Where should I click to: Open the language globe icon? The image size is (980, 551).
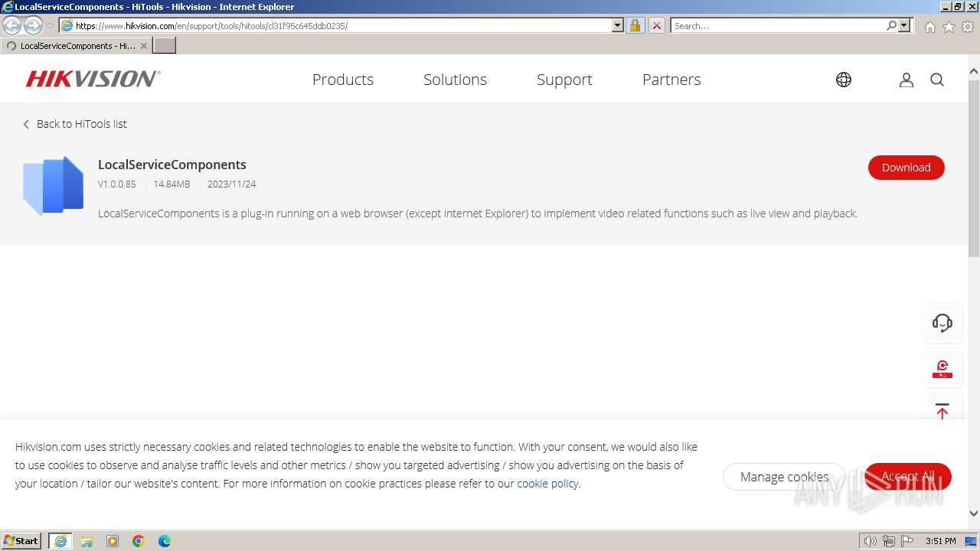844,80
